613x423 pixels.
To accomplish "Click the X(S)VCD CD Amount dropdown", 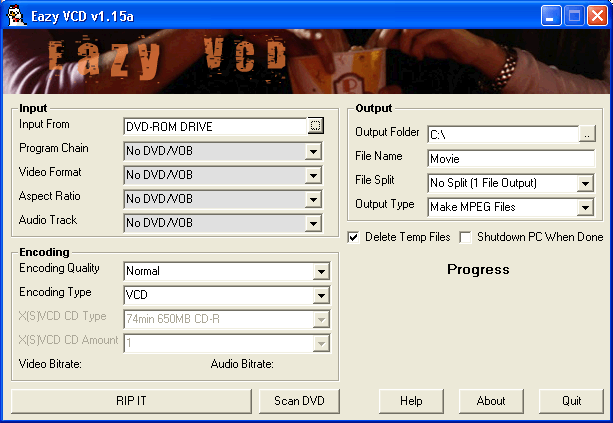I will (x=227, y=344).
